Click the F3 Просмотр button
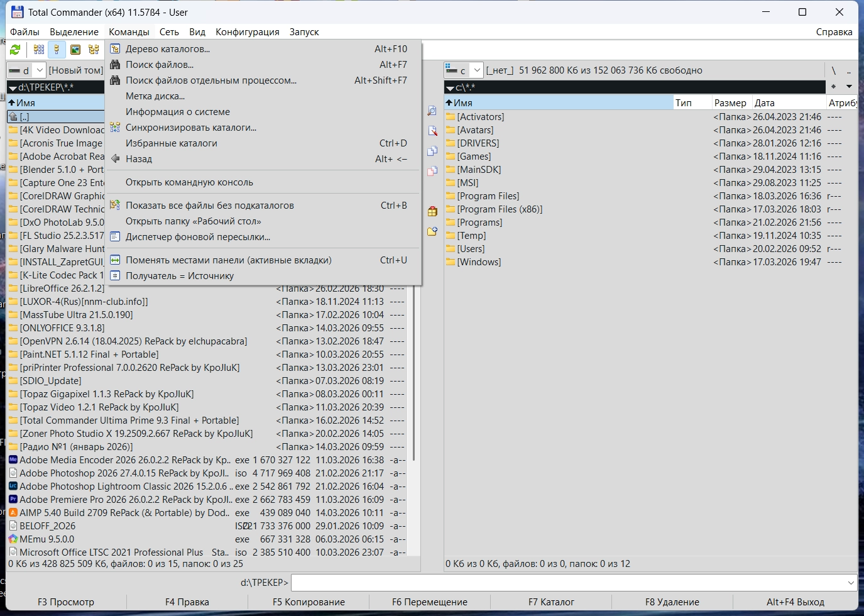 click(x=66, y=602)
